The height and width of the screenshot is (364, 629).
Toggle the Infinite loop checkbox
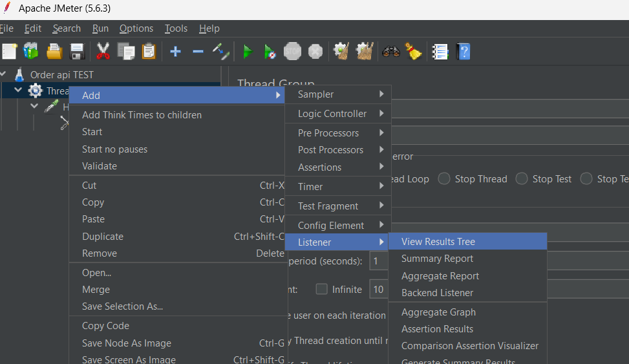[x=321, y=289]
